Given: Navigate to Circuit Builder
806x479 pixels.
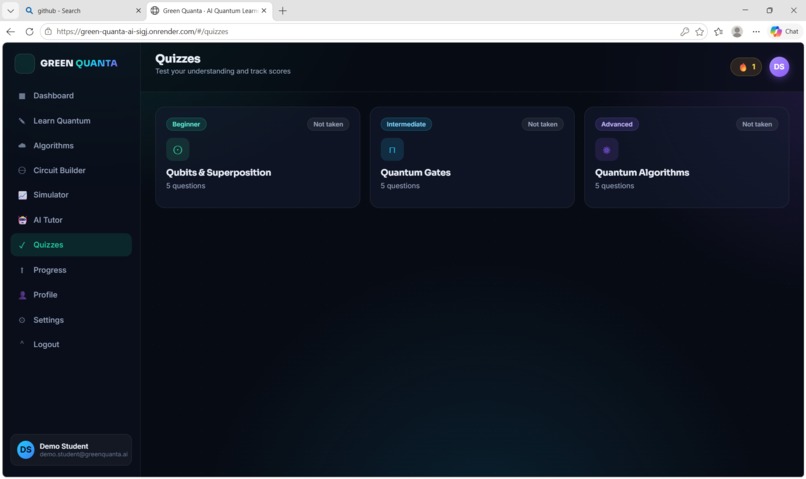Looking at the screenshot, I should tap(71, 170).
